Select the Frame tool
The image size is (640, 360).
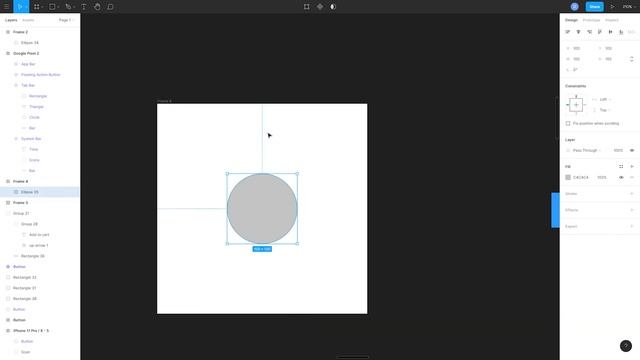(x=36, y=7)
